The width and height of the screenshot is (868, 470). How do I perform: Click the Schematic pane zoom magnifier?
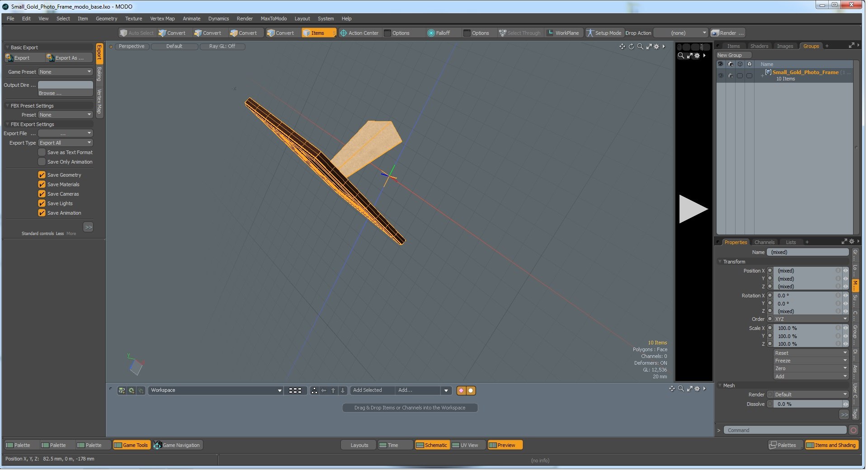click(681, 389)
